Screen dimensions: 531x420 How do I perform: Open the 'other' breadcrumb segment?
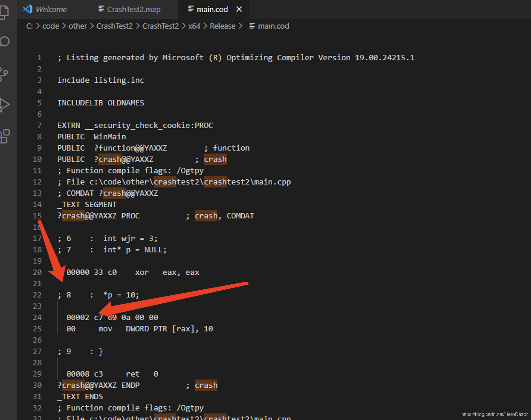pos(78,26)
